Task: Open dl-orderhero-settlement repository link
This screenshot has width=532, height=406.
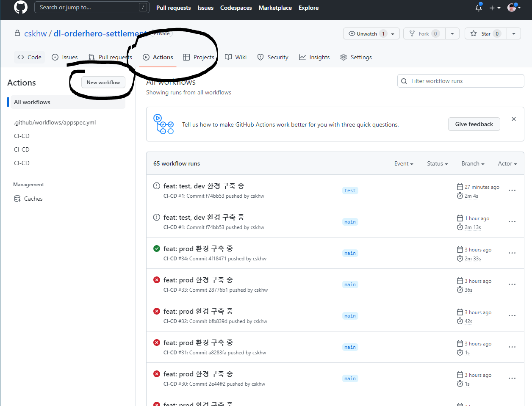Action: tap(100, 33)
